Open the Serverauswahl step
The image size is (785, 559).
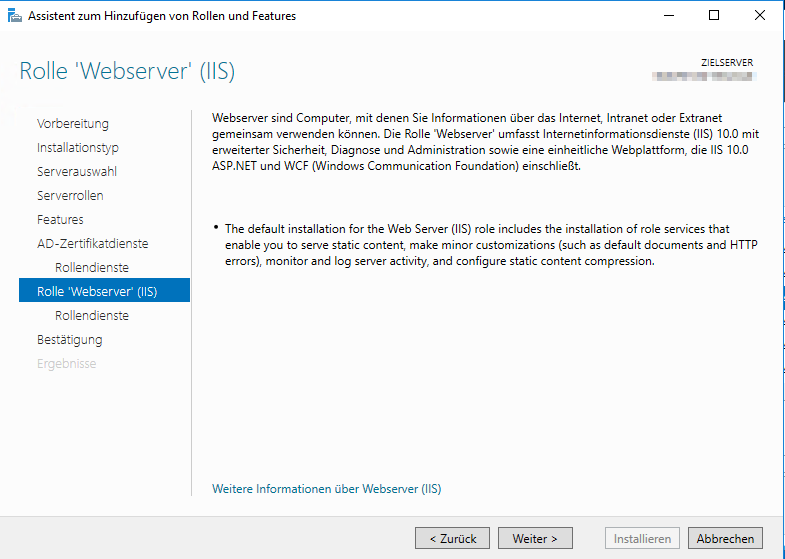(77, 172)
